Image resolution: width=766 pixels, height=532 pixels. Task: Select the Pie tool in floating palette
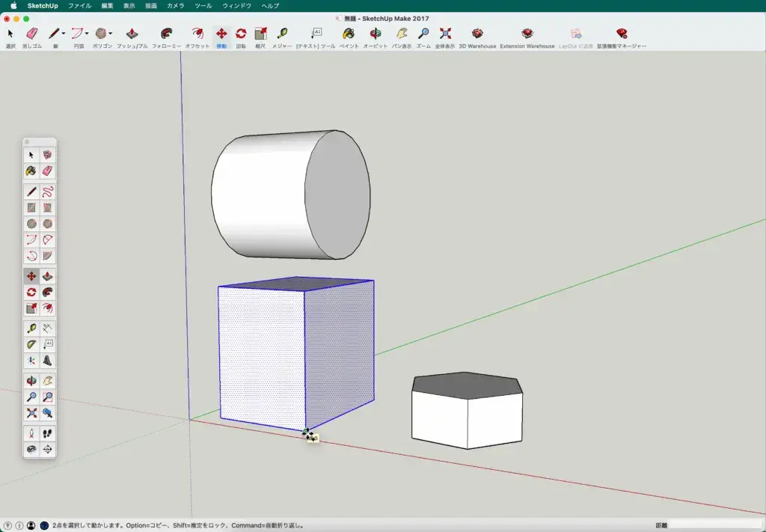(47, 256)
